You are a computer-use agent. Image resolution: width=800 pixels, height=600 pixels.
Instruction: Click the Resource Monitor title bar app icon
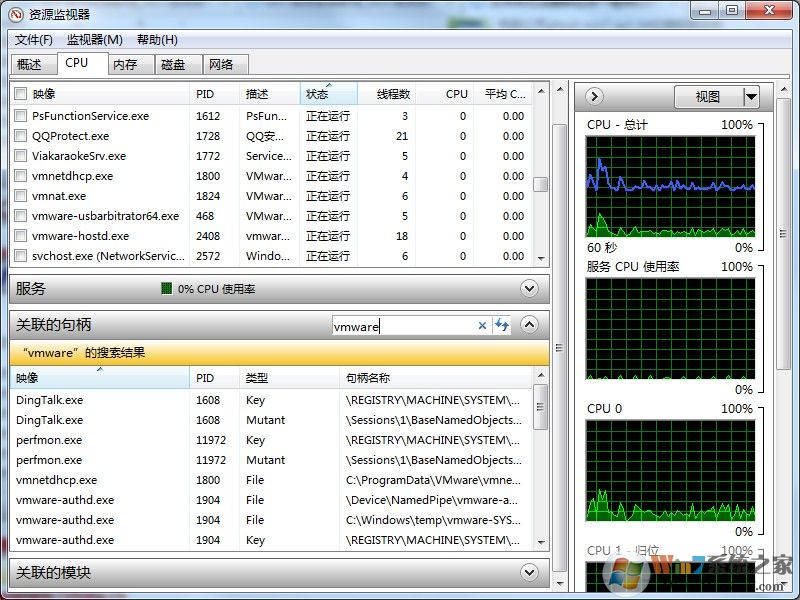pyautogui.click(x=16, y=14)
